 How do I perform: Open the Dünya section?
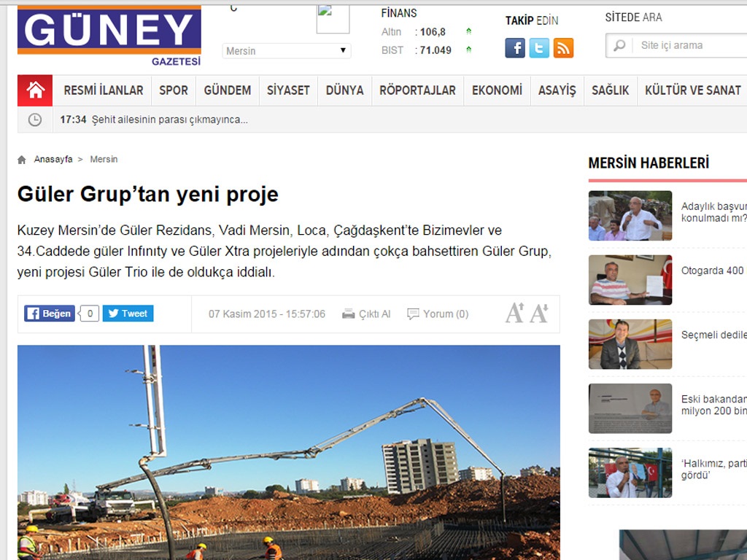(x=344, y=90)
